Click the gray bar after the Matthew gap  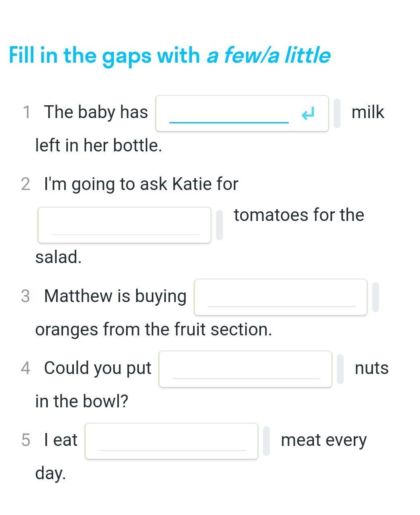pos(375,297)
